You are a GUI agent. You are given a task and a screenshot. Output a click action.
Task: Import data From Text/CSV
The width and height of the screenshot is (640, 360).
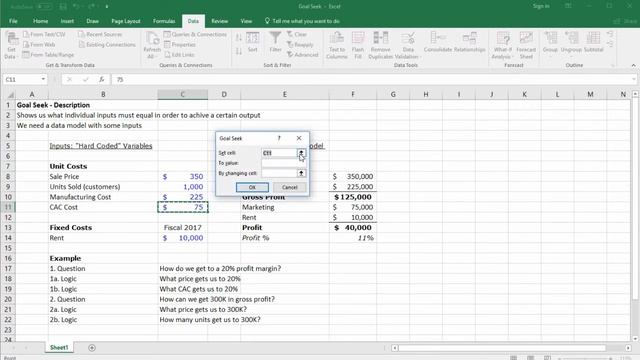[44, 34]
